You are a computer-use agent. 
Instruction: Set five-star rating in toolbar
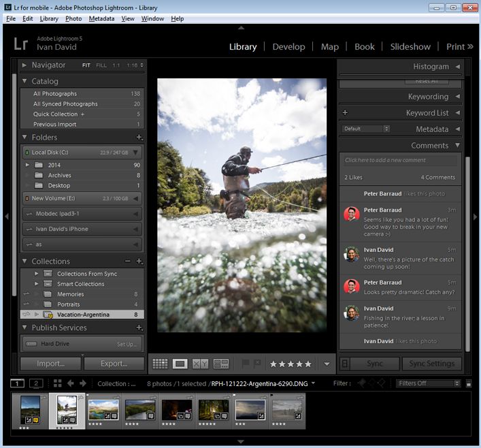coord(308,364)
